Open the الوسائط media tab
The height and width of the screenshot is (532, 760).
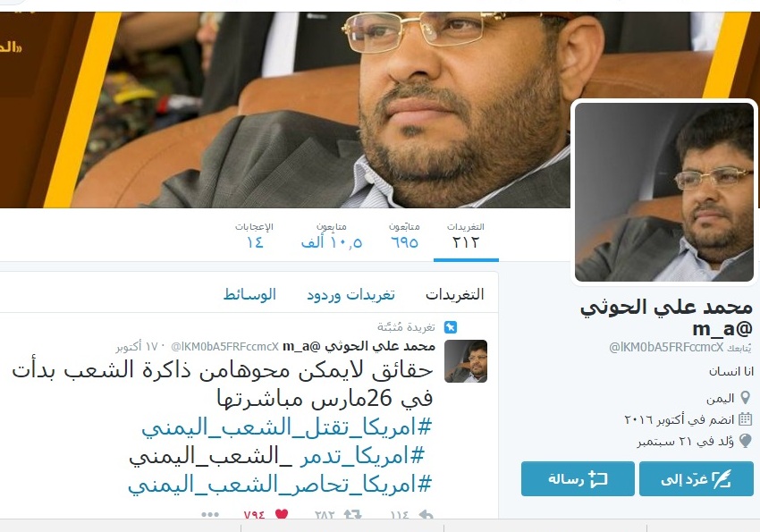[249, 294]
